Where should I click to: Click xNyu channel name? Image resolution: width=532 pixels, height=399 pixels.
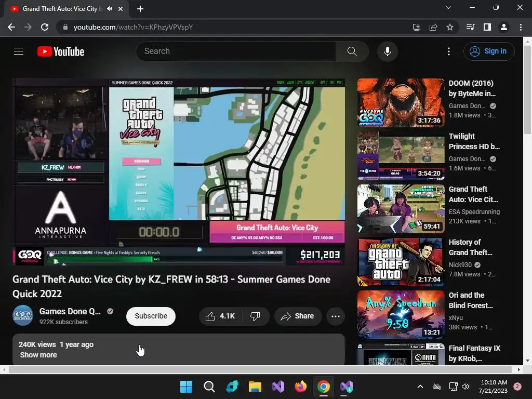click(x=456, y=317)
